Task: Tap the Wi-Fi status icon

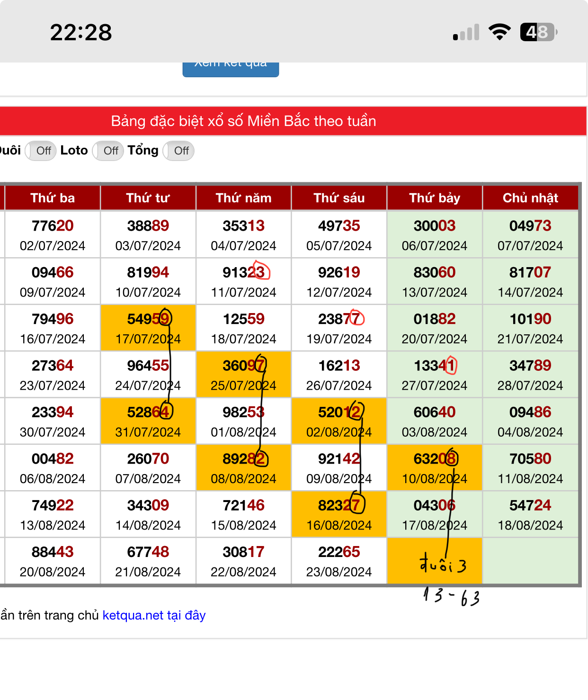Action: coord(499,32)
